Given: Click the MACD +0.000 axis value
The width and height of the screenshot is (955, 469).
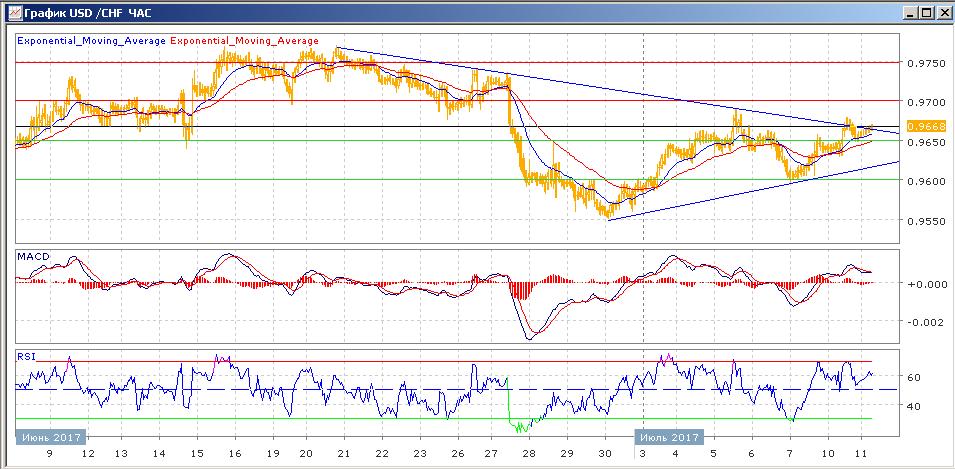Looking at the screenshot, I should click(x=923, y=284).
